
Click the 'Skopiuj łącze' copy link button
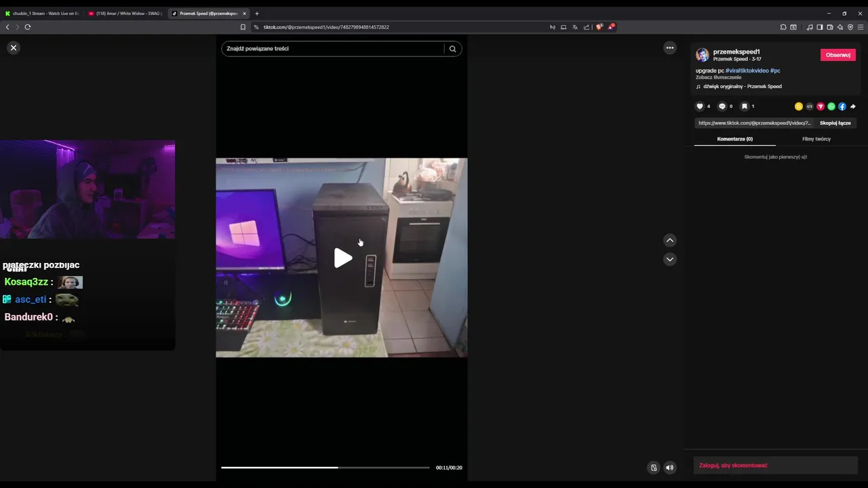click(x=835, y=123)
